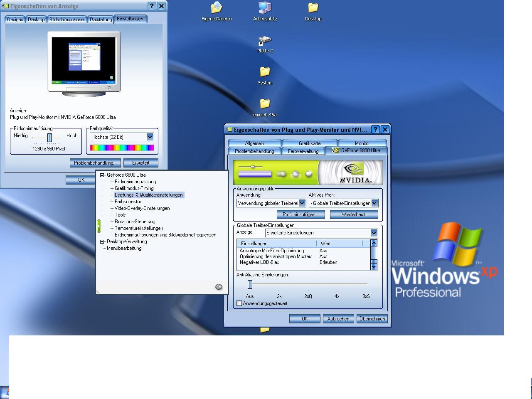Switch to the Problembehandlung tab

[x=254, y=151]
